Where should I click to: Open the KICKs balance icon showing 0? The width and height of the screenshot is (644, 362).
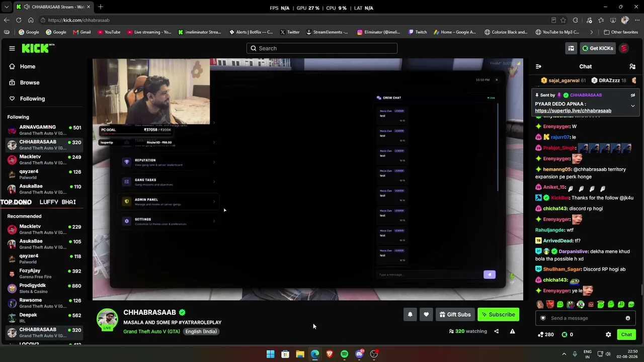tap(567, 335)
